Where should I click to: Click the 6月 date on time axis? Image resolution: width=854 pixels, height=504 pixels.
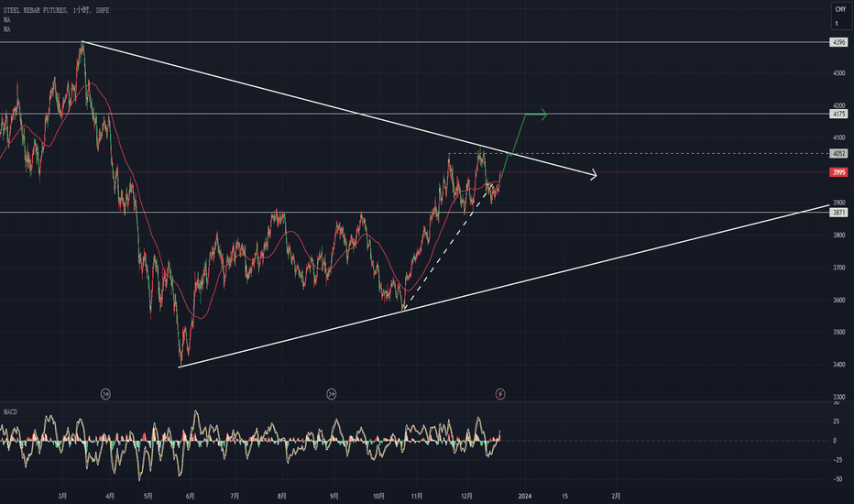(x=190, y=496)
